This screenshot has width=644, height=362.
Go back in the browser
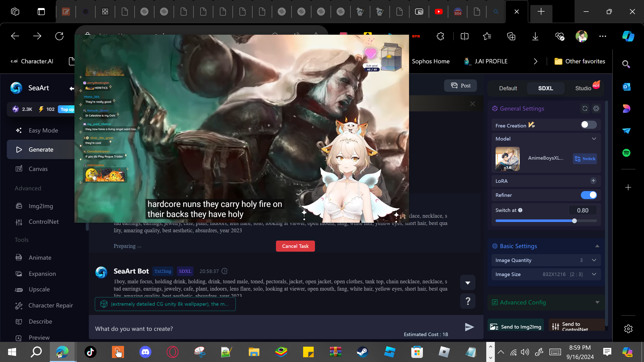pyautogui.click(x=15, y=36)
